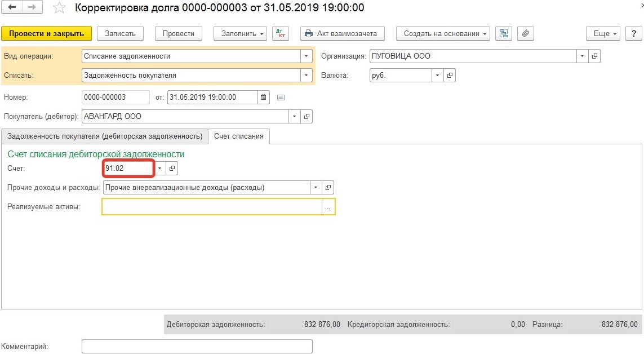Viewport: 644px width, 354px height.
Task: Open the Еще menu
Action: pos(605,33)
